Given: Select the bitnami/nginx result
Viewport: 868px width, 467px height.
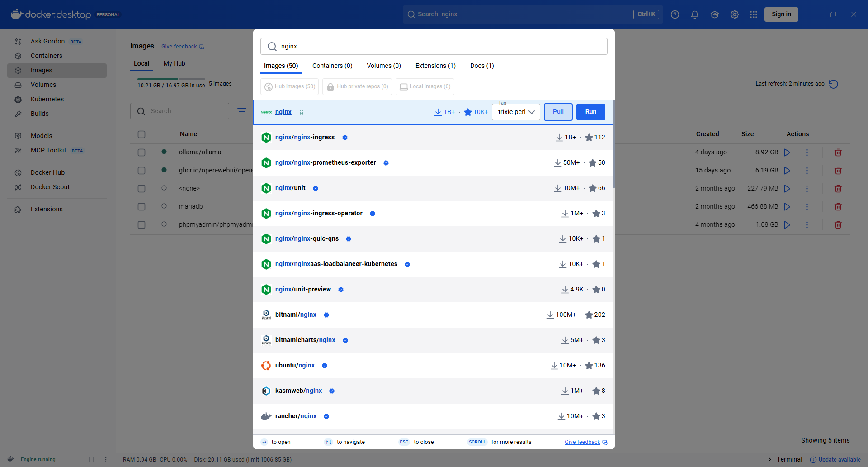Looking at the screenshot, I should pyautogui.click(x=433, y=315).
